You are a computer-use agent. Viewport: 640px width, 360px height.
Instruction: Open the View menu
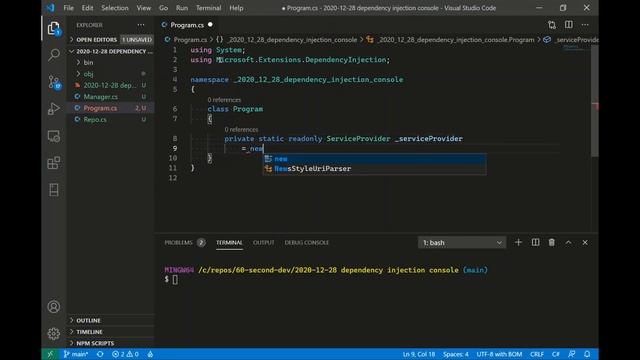coord(143,8)
